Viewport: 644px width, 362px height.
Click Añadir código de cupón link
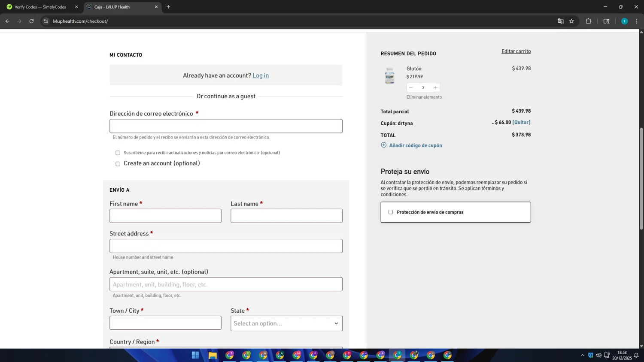(x=416, y=145)
